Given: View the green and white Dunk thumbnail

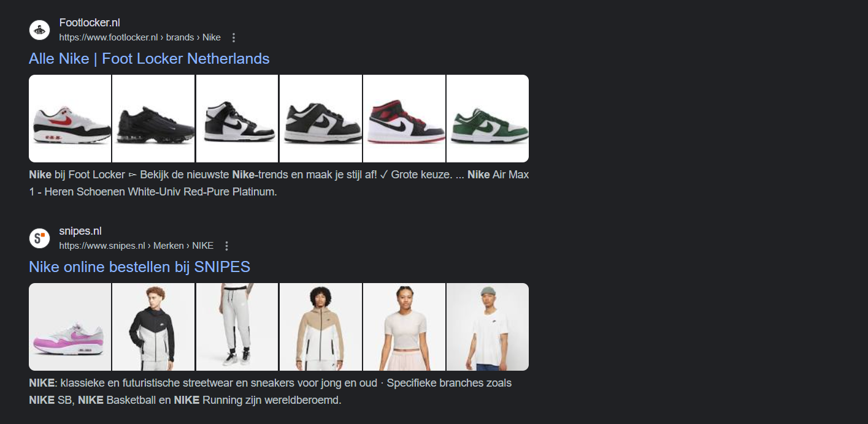Looking at the screenshot, I should coord(488,118).
